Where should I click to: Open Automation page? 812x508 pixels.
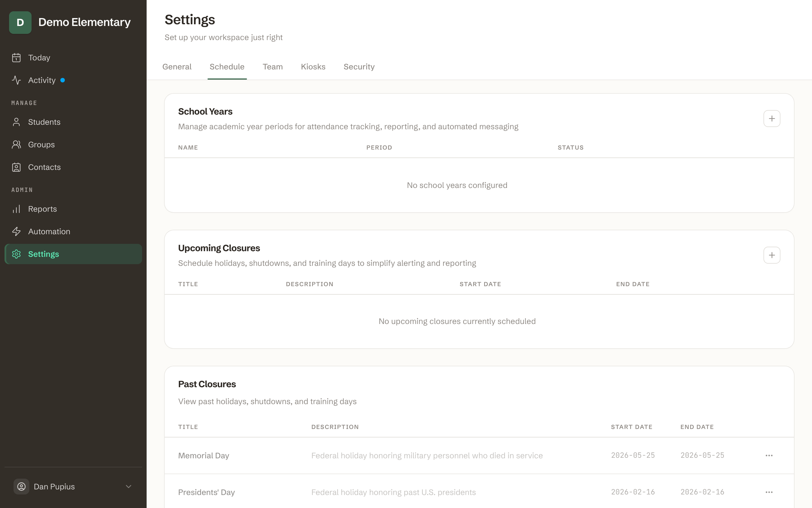click(73, 231)
